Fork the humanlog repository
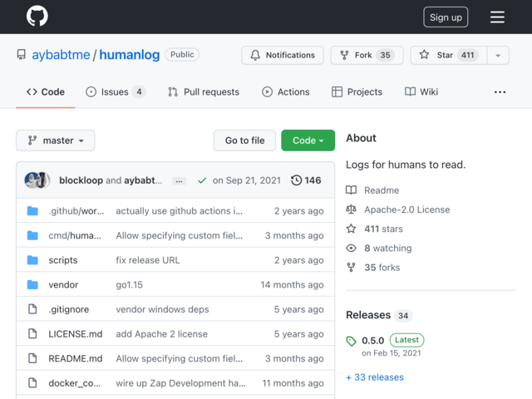532x399 pixels. point(367,55)
